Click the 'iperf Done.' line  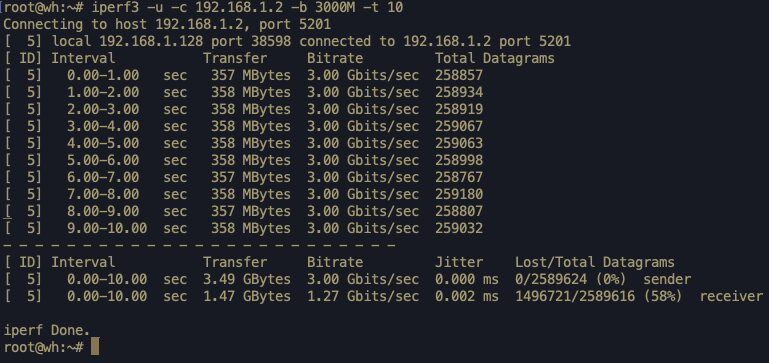(x=47, y=330)
